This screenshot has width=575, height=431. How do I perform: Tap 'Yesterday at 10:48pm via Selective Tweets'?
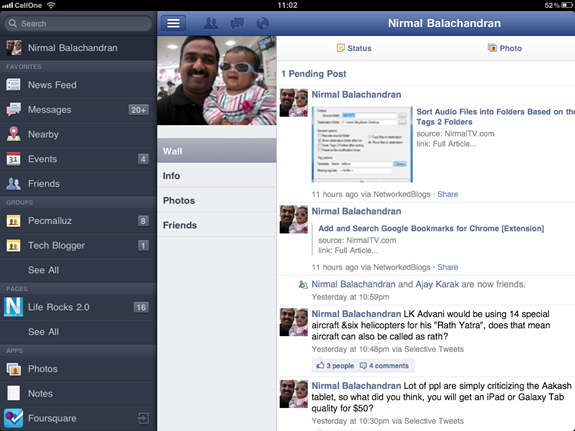click(x=388, y=349)
